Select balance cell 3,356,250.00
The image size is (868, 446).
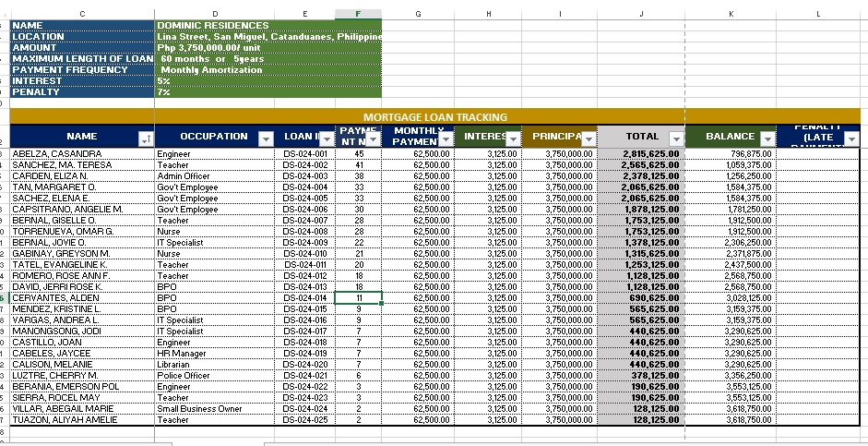point(731,376)
